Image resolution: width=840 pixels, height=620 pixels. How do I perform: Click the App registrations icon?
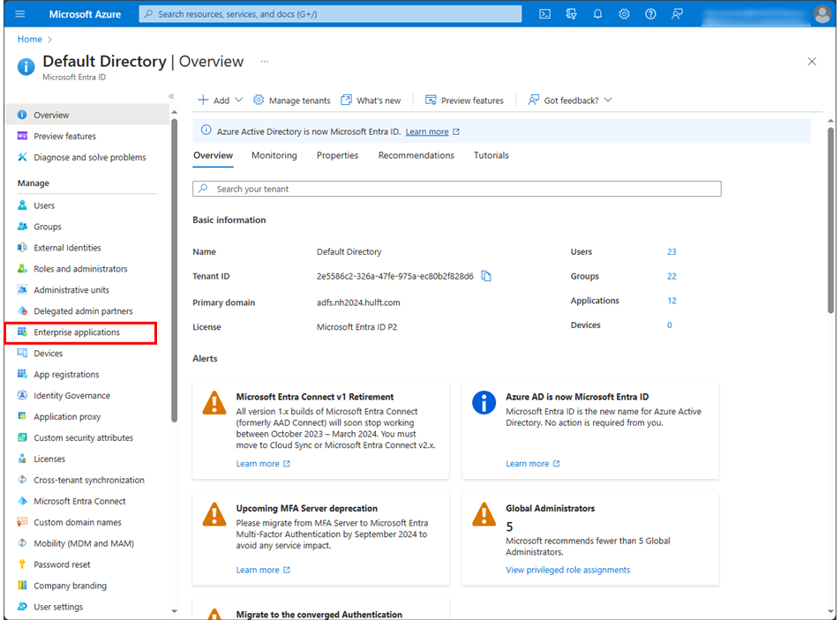[22, 374]
